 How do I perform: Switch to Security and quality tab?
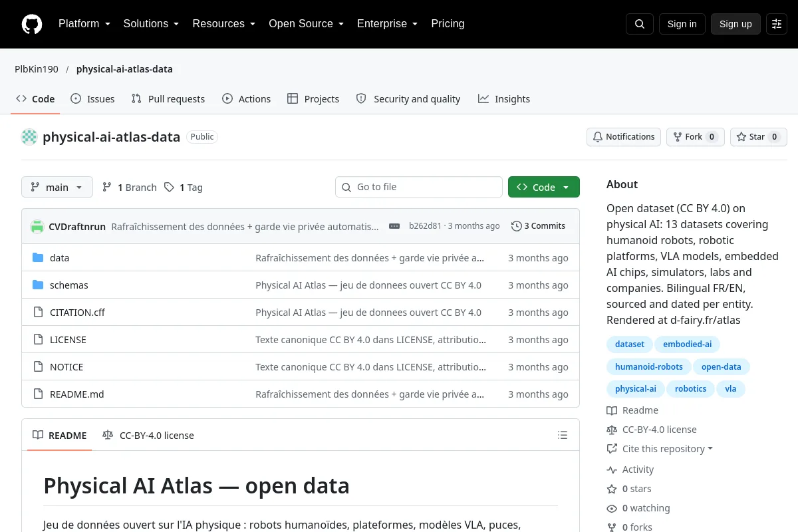pos(408,99)
